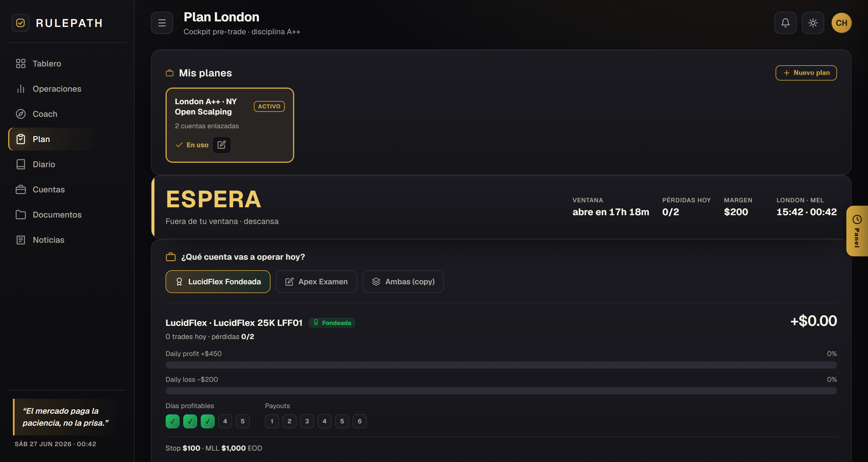
Task: Click payout box number 1
Action: click(272, 421)
